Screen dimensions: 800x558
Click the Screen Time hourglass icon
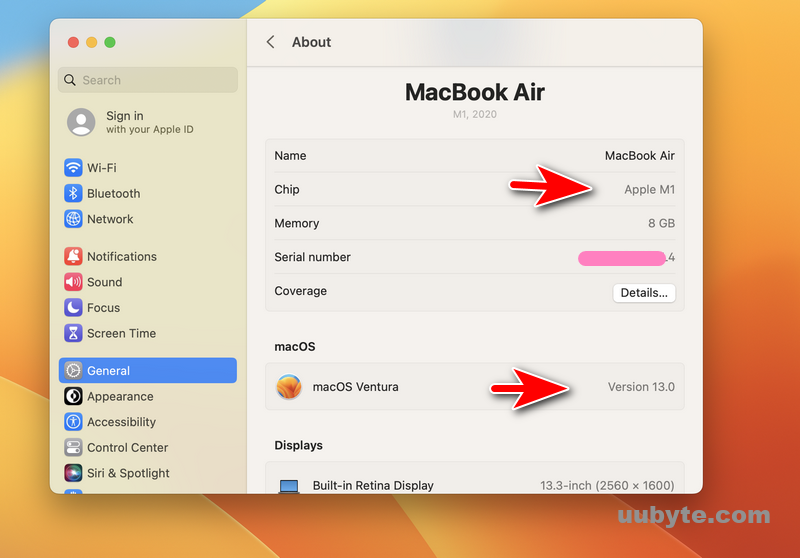(x=73, y=333)
